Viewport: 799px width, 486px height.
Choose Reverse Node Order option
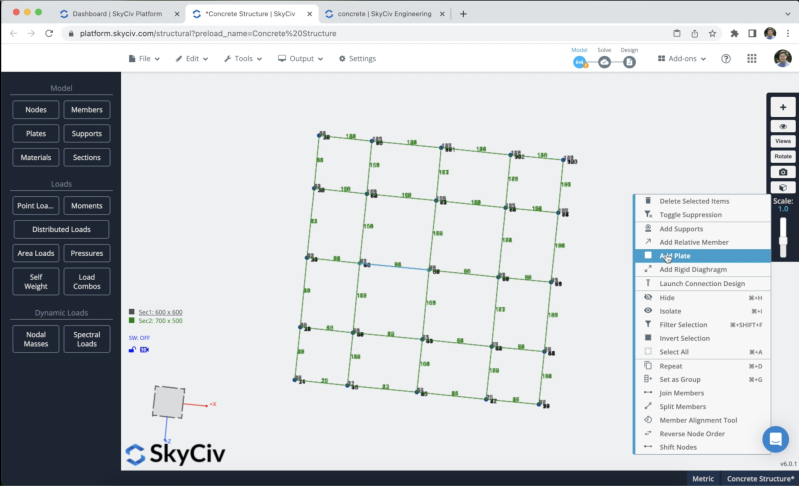[x=703, y=434]
